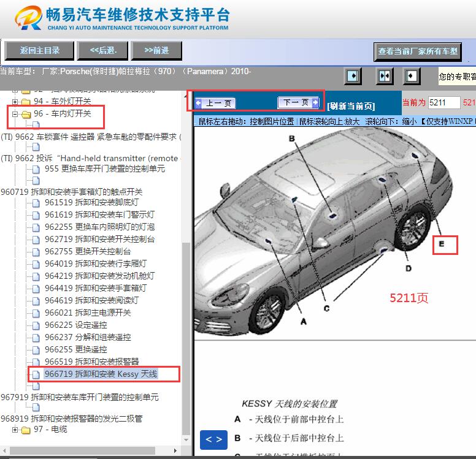Open 966225 设定遥控
The width and height of the screenshot is (476, 459).
coord(76,325)
